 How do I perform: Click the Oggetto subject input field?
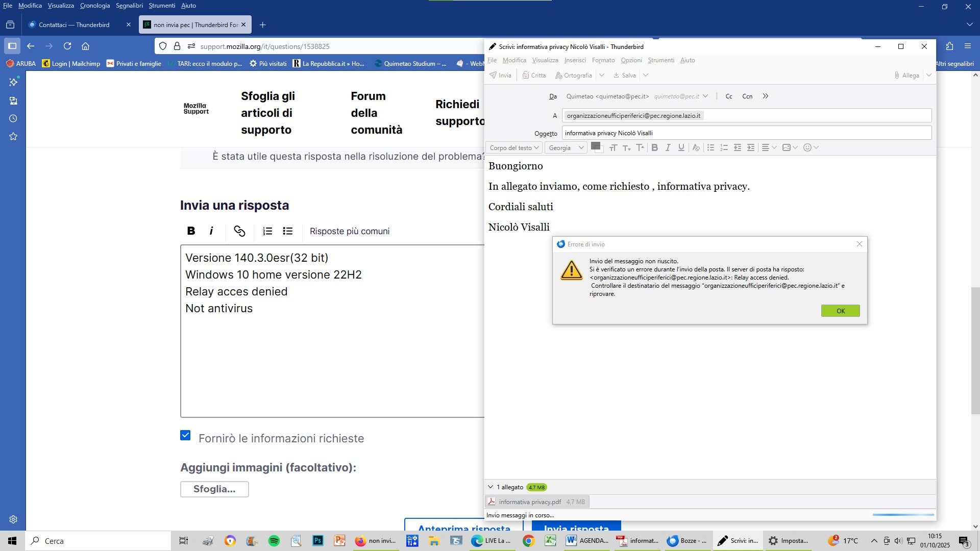coord(746,133)
